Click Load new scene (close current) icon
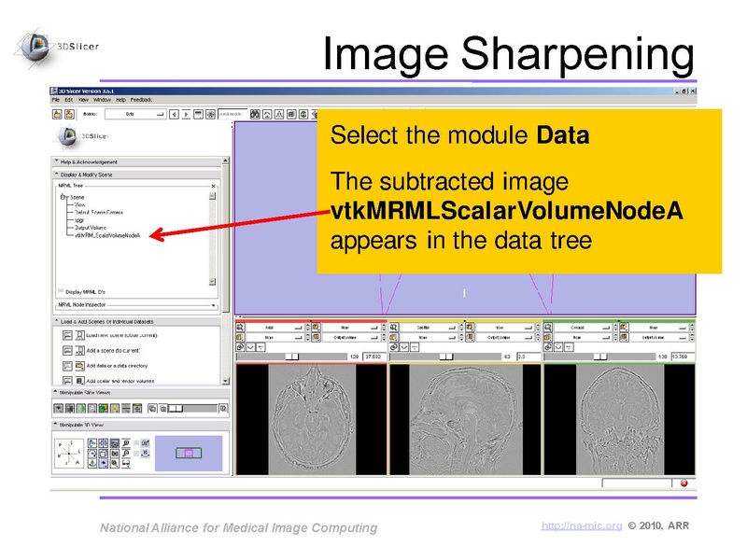747x560 pixels. (x=80, y=335)
